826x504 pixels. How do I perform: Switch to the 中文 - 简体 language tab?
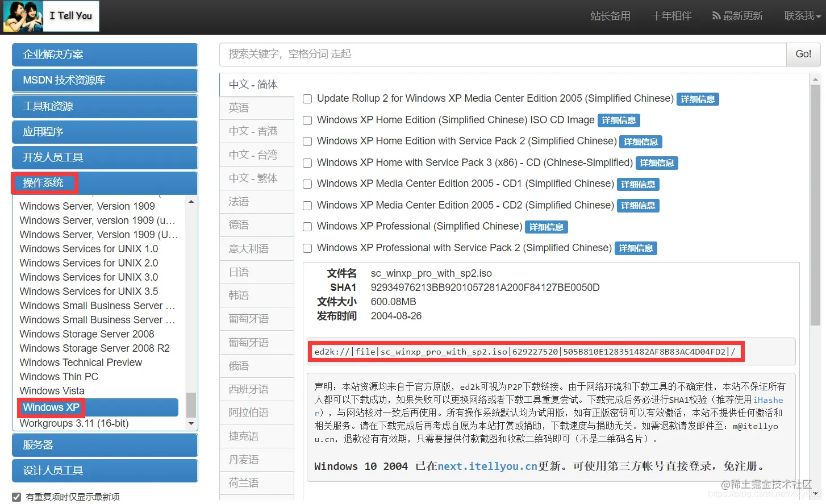[256, 84]
